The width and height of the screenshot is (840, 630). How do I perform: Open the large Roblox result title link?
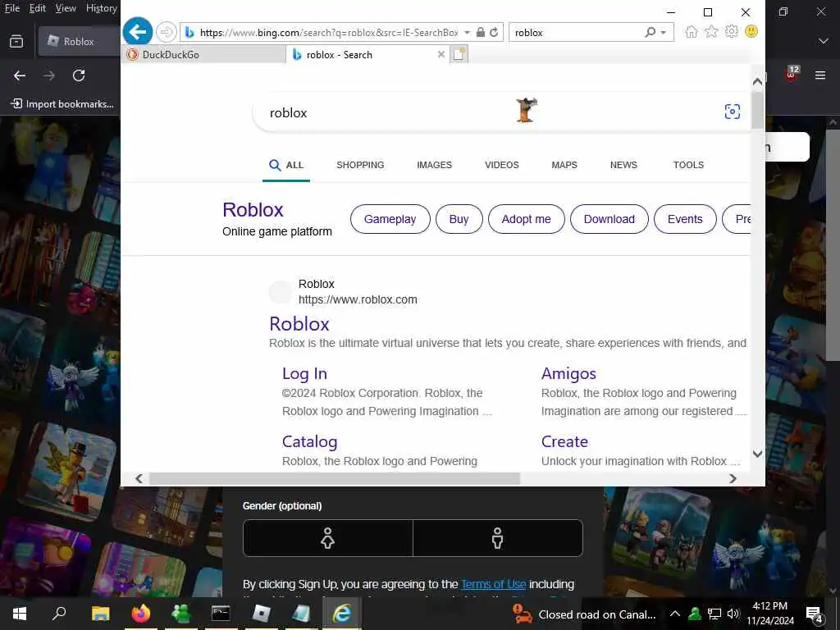tap(299, 324)
